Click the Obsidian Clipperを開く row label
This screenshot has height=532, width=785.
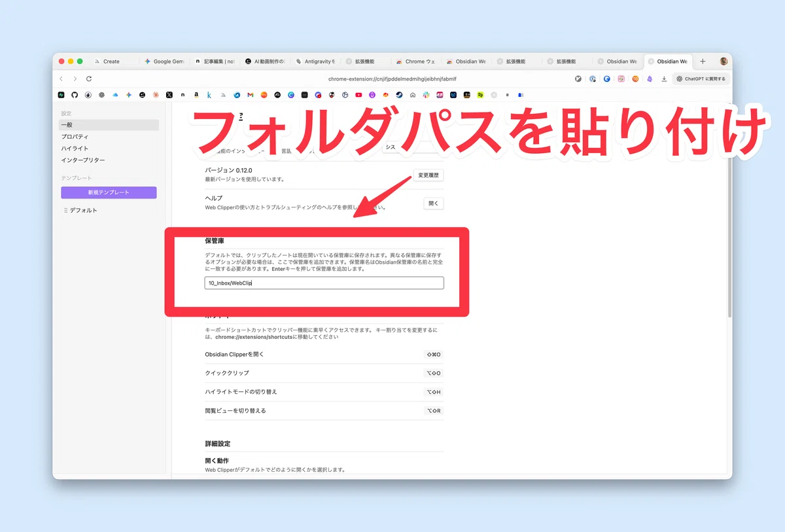(234, 354)
